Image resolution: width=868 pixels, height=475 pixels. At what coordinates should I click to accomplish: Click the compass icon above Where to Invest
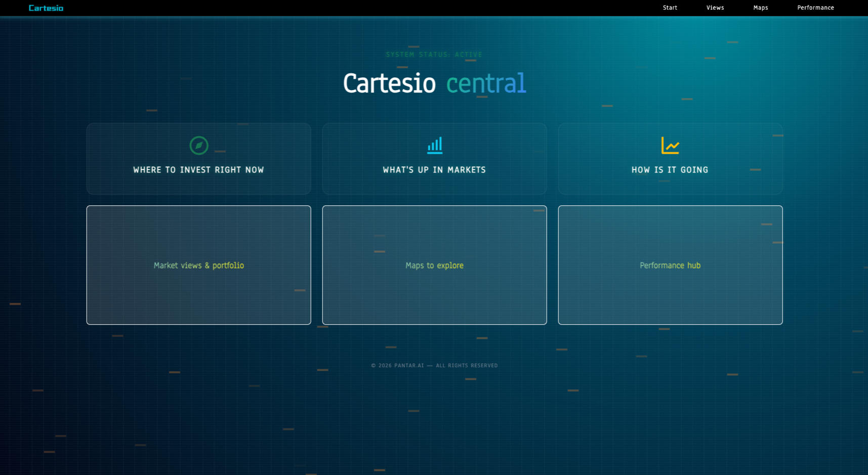click(199, 145)
